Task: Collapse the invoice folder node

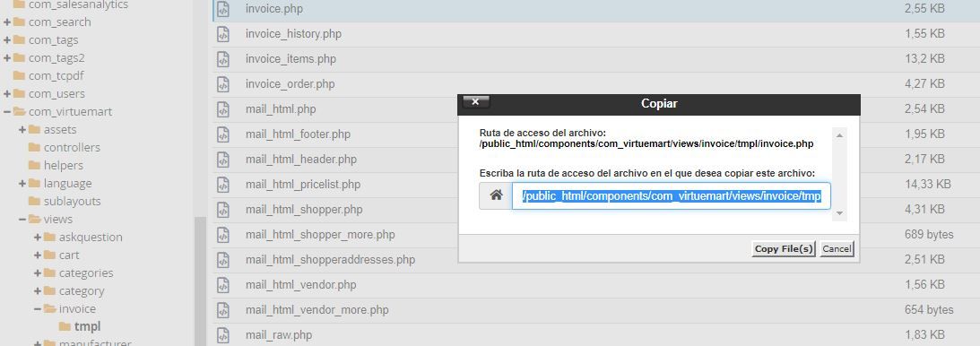Action: [x=38, y=309]
